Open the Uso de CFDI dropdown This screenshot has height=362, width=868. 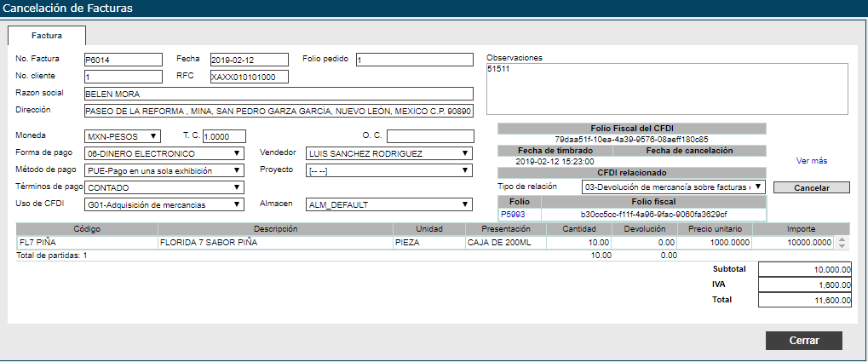click(x=164, y=204)
